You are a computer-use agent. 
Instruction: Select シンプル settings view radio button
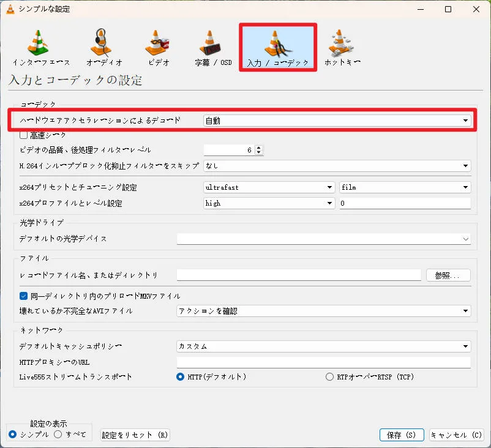12,434
